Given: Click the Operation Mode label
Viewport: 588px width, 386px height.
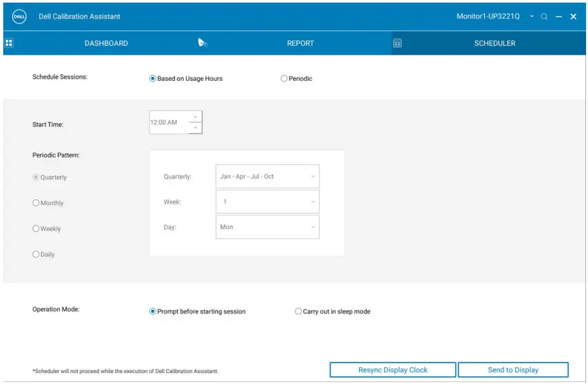Looking at the screenshot, I should (x=56, y=310).
